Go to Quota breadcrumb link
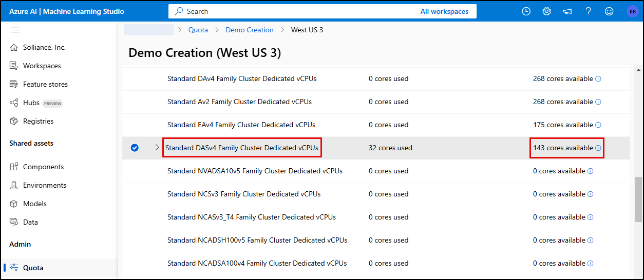Viewport: 644px width, 280px height. (x=198, y=30)
